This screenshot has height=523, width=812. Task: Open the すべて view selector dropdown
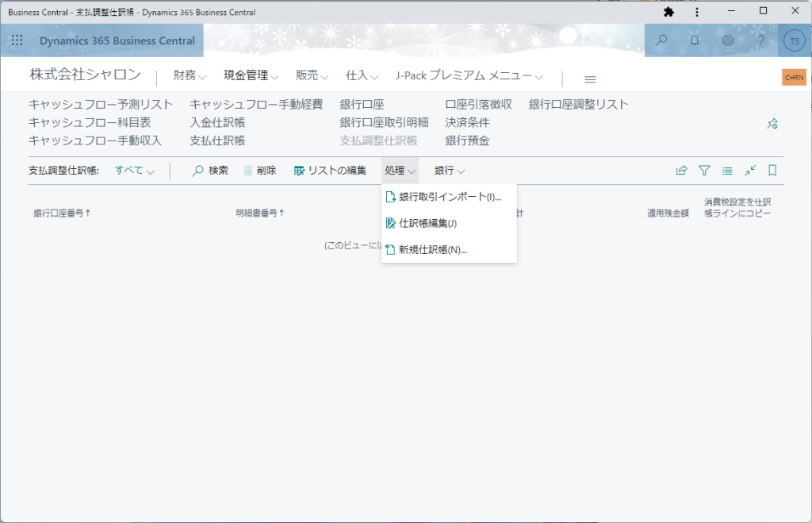[135, 171]
